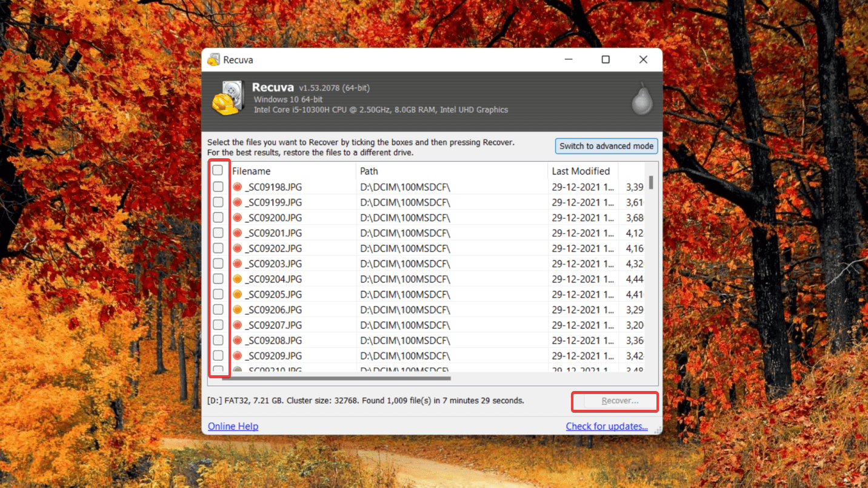This screenshot has height=488, width=868.
Task: Click the red status dot of _SC09201.JPG
Action: 238,233
